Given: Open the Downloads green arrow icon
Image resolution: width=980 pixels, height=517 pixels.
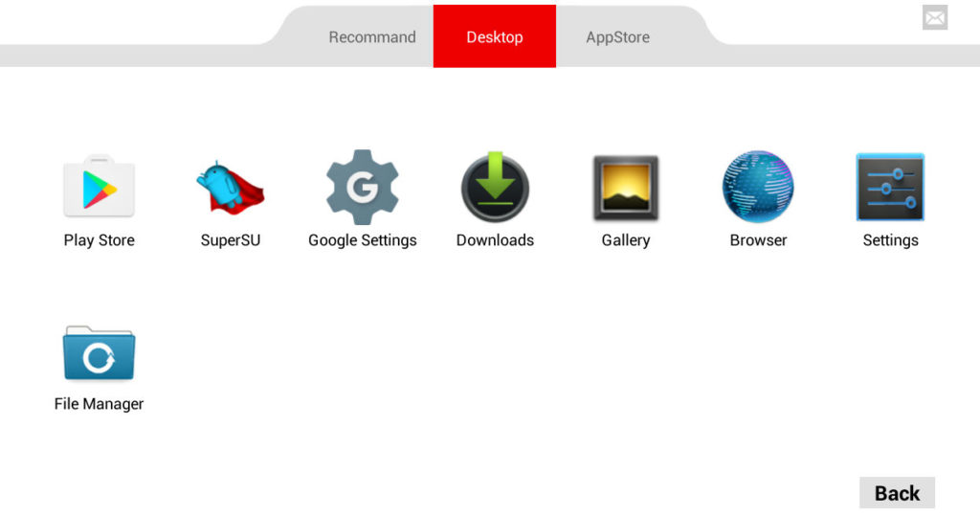Looking at the screenshot, I should point(495,187).
